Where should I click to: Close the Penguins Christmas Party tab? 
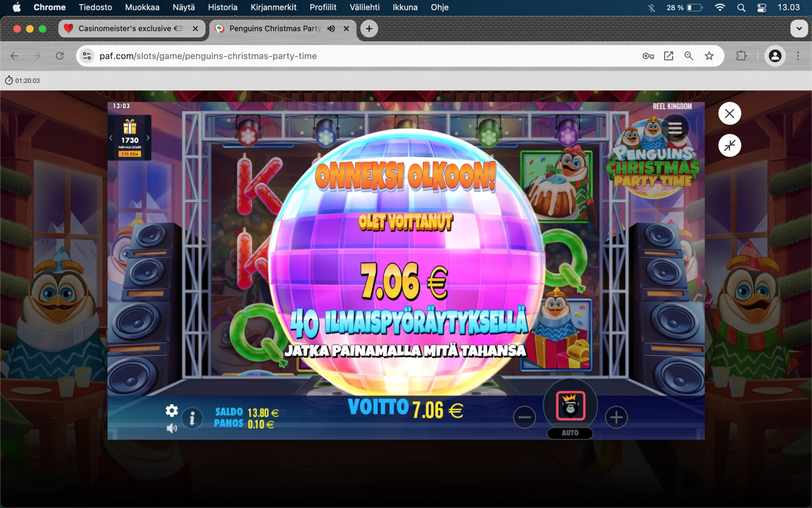point(347,28)
